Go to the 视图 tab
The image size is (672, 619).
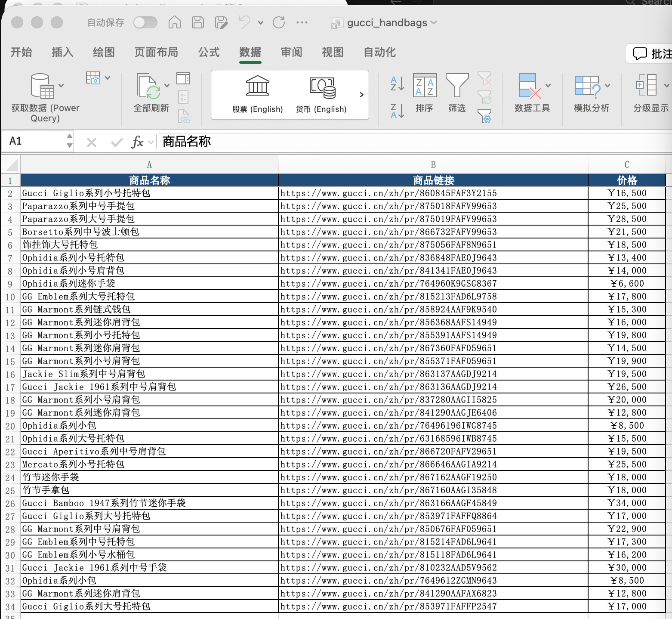[x=333, y=53]
